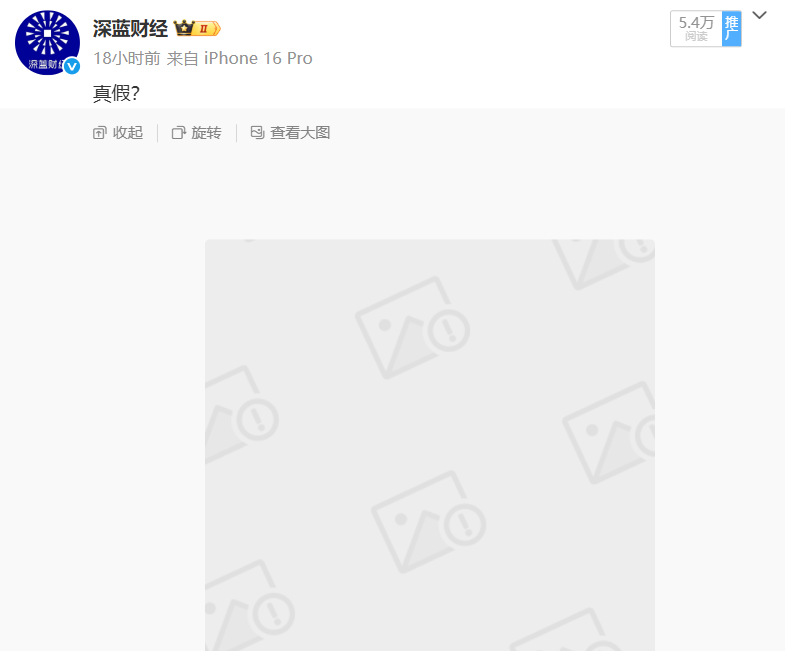Click the rotate icon beside 旋转
Image resolution: width=785 pixels, height=651 pixels.
tap(178, 133)
